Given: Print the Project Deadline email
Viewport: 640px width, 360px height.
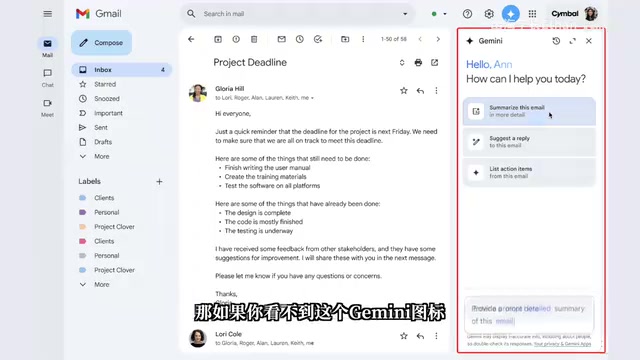Looking at the screenshot, I should [418, 62].
